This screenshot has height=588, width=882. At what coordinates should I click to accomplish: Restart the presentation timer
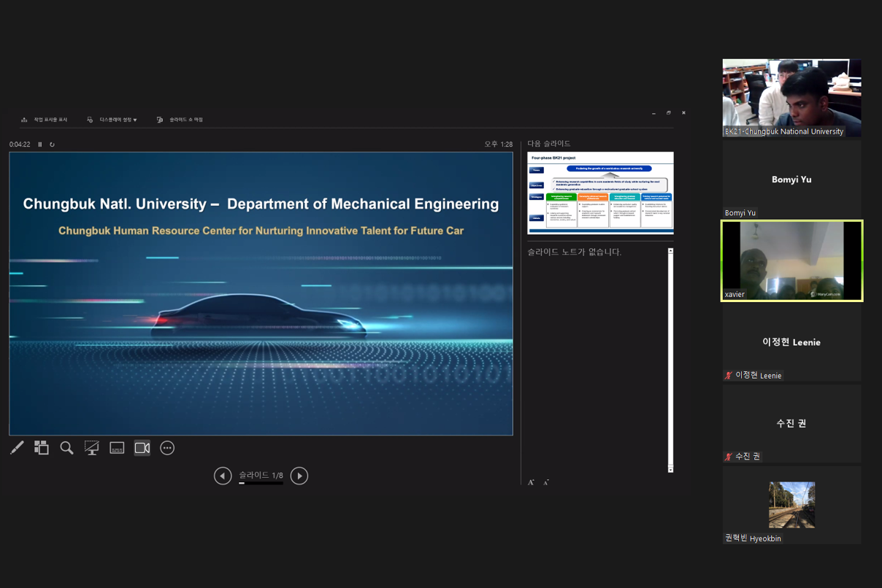pyautogui.click(x=52, y=144)
